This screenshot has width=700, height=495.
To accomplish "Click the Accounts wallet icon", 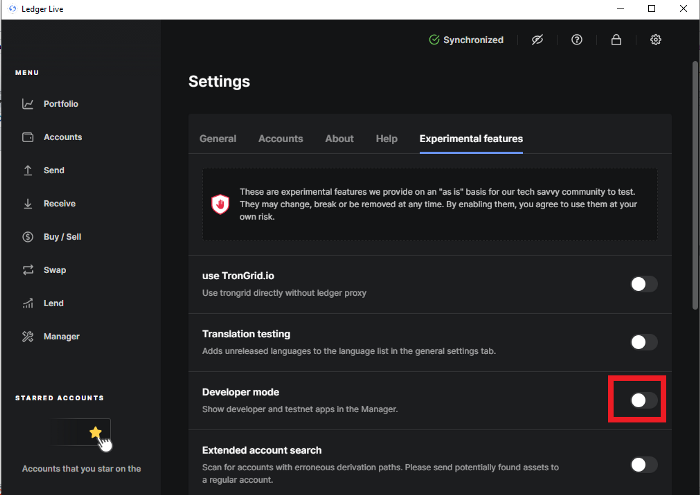I will pos(28,137).
